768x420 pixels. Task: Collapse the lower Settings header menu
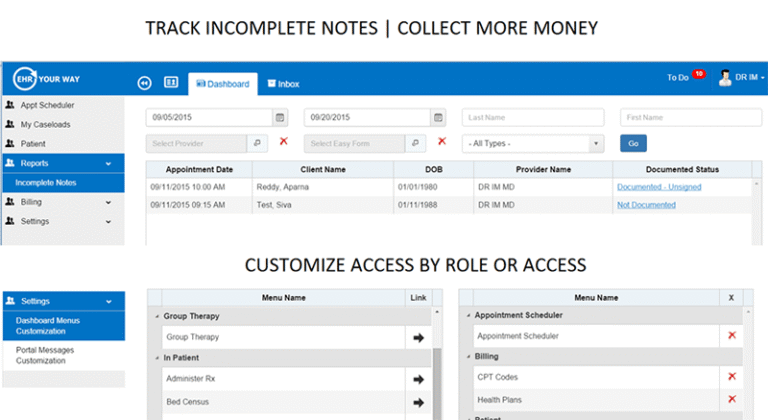pyautogui.click(x=63, y=301)
